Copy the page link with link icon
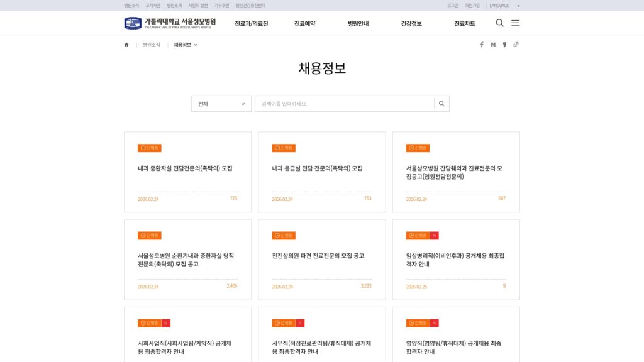Screen dimensions: 644x362 coord(517,45)
